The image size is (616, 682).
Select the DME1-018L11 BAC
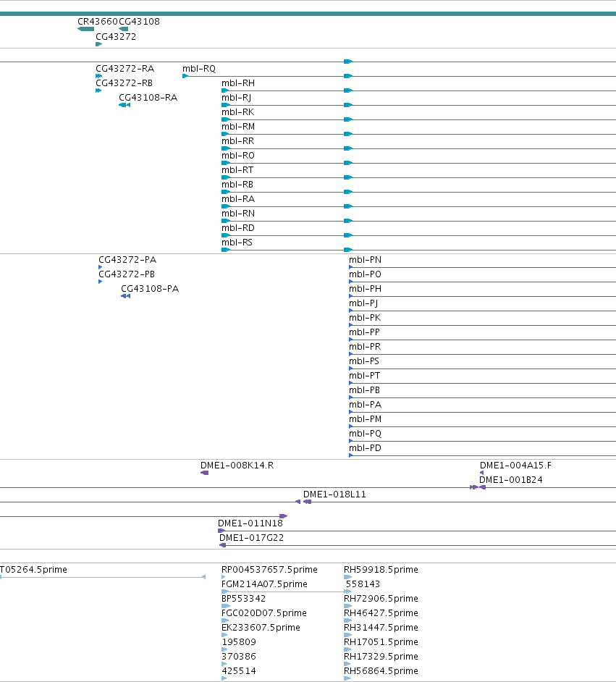coord(334,494)
